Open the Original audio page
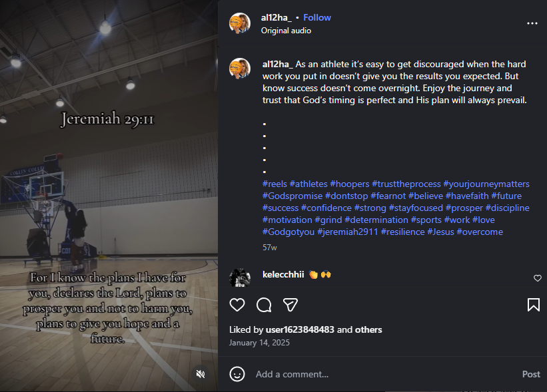547x392 pixels. click(x=286, y=31)
